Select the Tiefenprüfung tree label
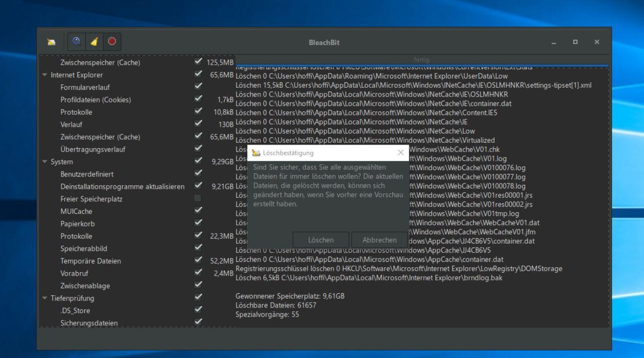The image size is (644, 358). point(72,298)
